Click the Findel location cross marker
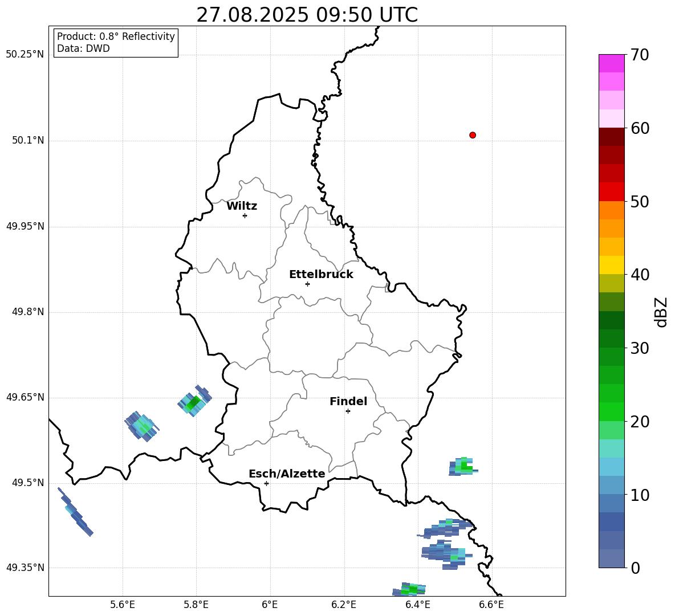Viewport: 675px width, 616px height. 348,411
